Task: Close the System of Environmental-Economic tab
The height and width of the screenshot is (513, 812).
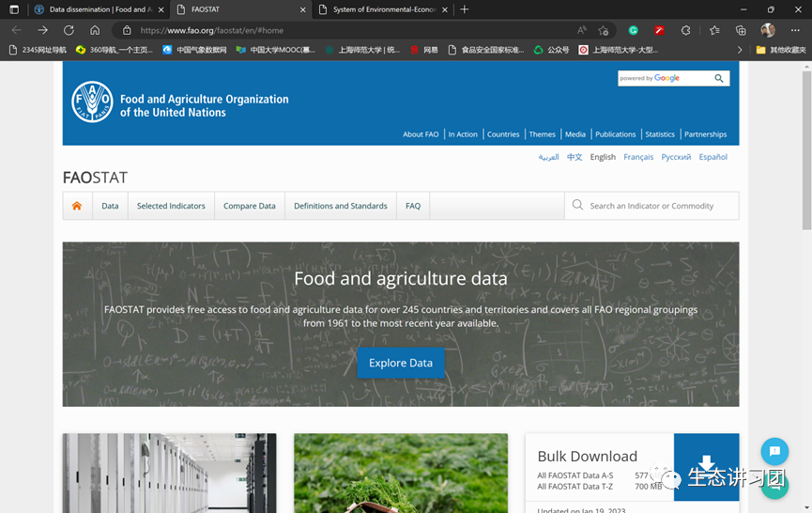Action: 445,9
